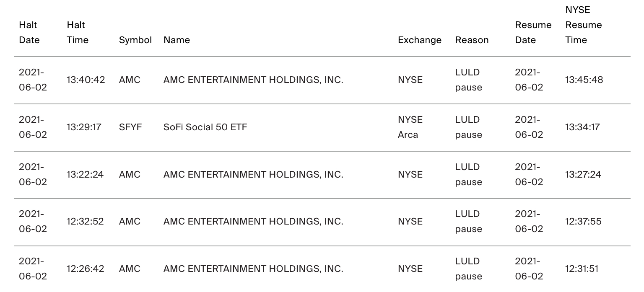
Task: Click resume time 13:45:48
Action: [584, 80]
